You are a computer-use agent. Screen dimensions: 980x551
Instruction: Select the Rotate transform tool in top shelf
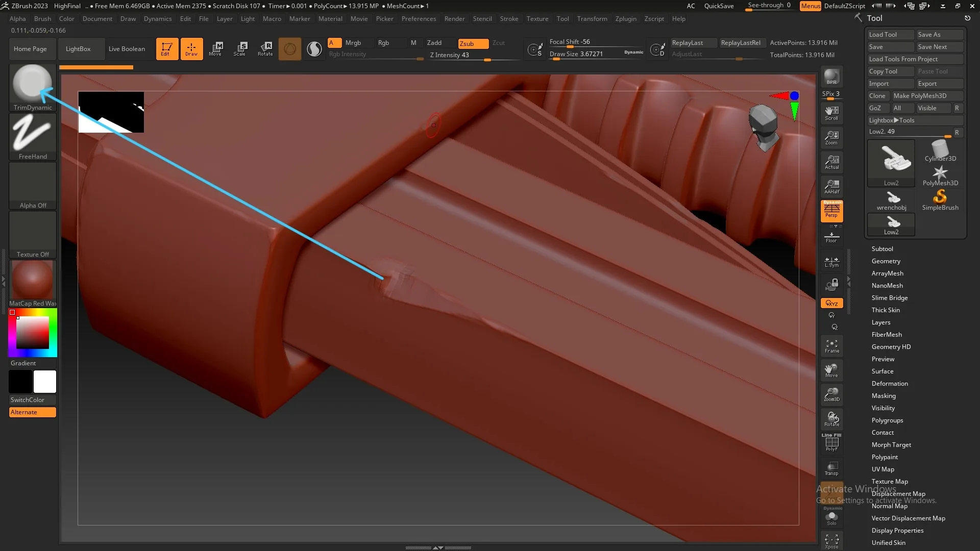[x=265, y=49]
